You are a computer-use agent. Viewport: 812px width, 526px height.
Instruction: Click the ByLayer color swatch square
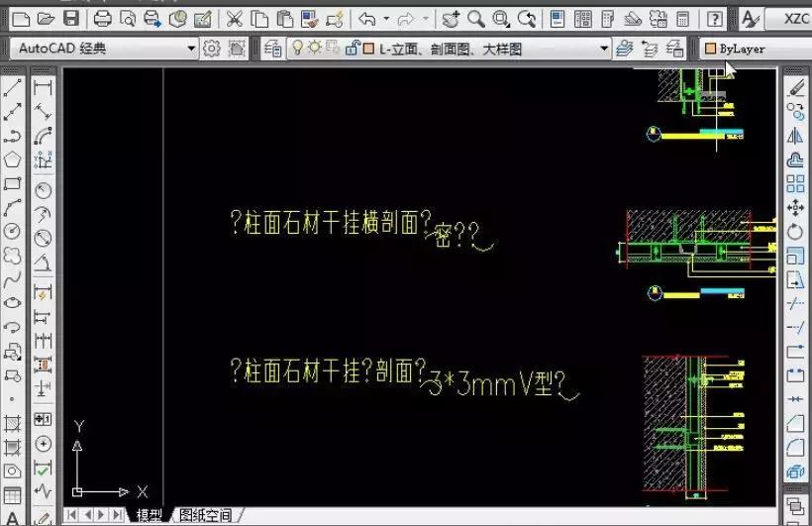tap(711, 49)
